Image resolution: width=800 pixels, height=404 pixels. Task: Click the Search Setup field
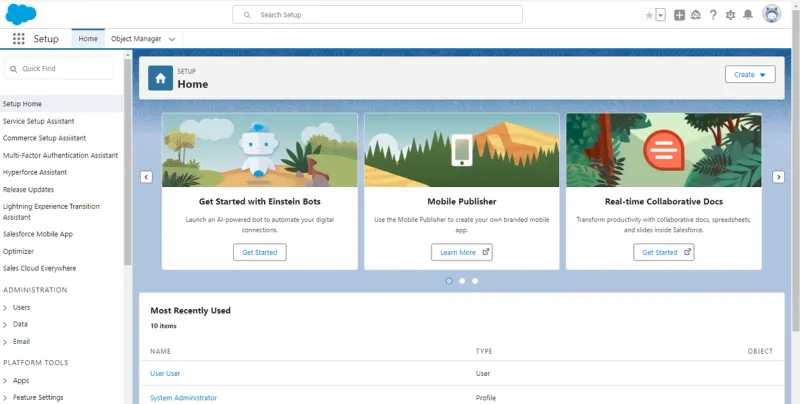[x=377, y=15]
